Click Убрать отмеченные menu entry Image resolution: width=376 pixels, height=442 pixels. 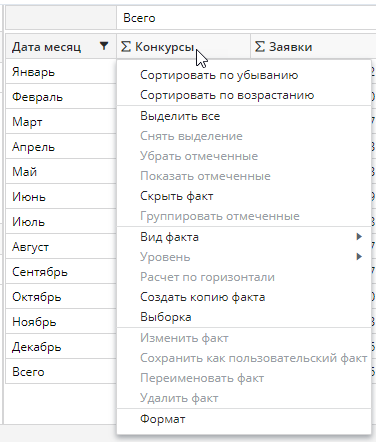click(x=244, y=156)
